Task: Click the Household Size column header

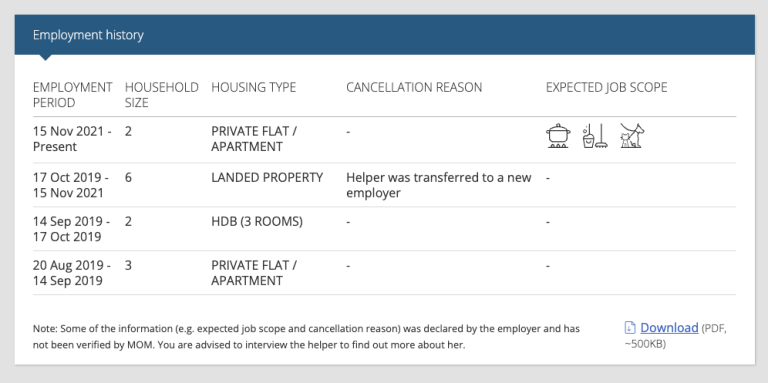Action: pyautogui.click(x=162, y=95)
